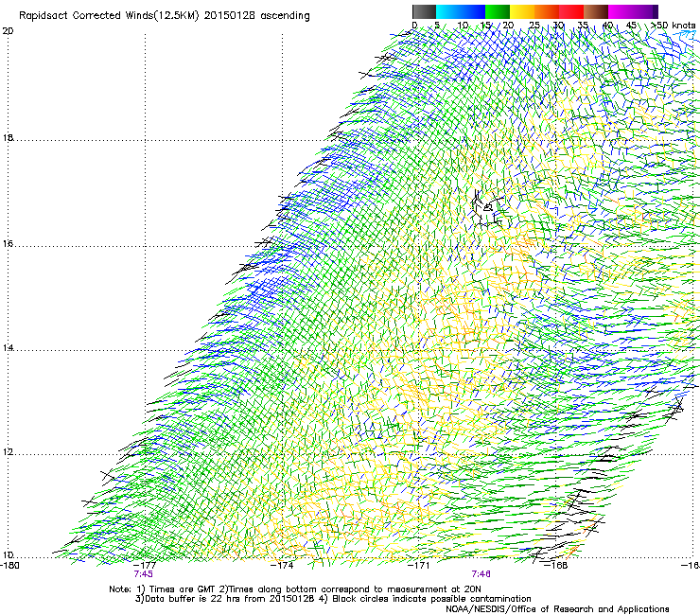This screenshot has height=615, width=700.
Task: Click the black contamination circle marker near 17N
Action: (488, 207)
